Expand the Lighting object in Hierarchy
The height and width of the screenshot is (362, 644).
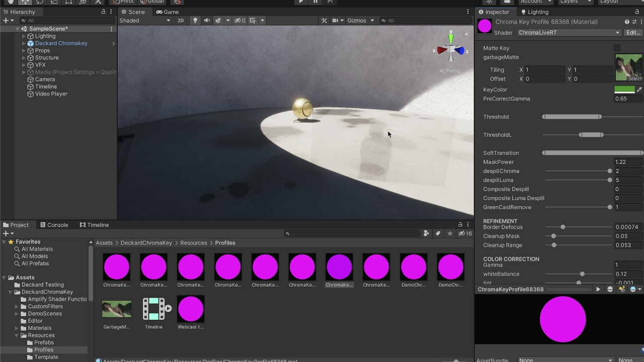pyautogui.click(x=24, y=36)
